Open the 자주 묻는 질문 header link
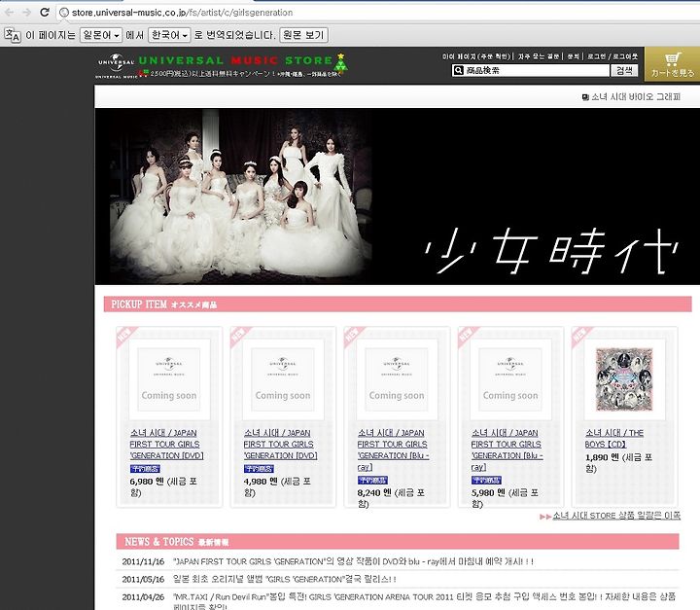This screenshot has width=700, height=610. [x=539, y=56]
